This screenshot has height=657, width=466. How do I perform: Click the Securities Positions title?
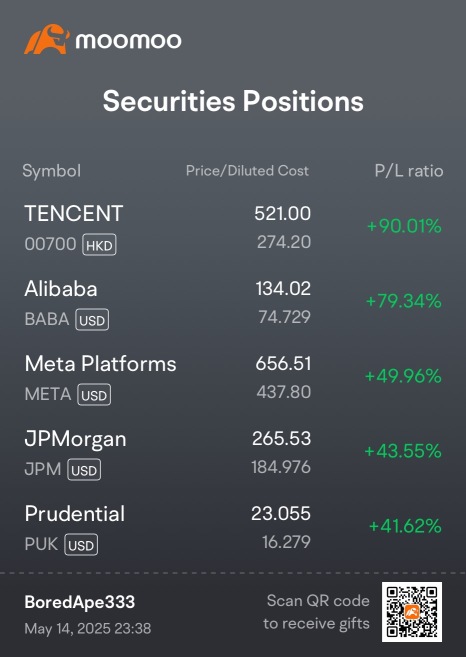(x=233, y=102)
